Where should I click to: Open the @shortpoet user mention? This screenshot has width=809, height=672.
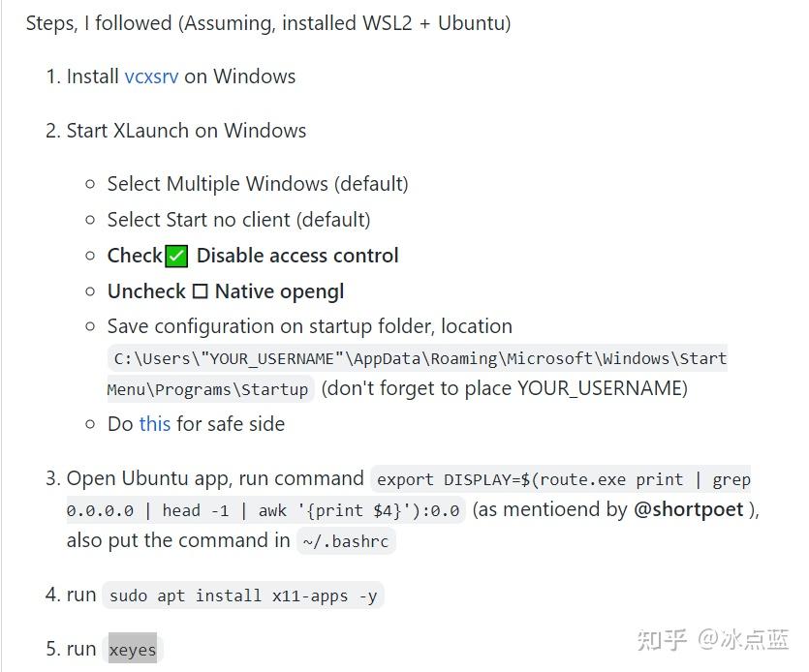pos(688,509)
